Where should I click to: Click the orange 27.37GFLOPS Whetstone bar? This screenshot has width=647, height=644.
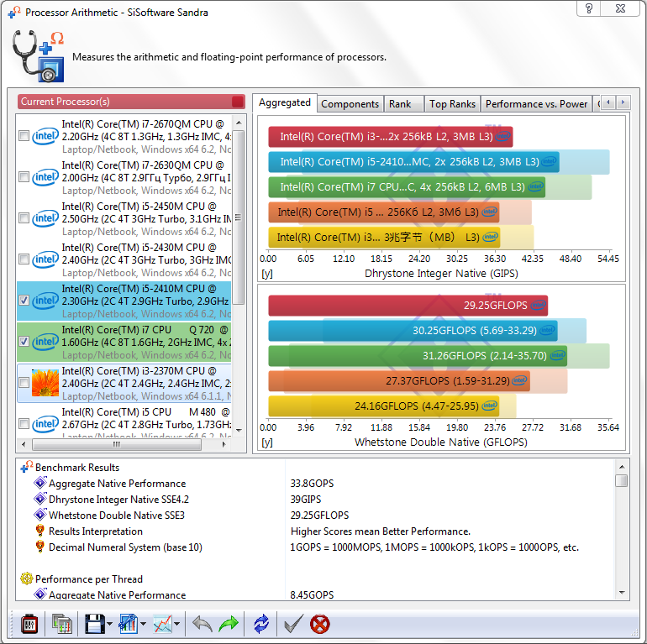399,380
